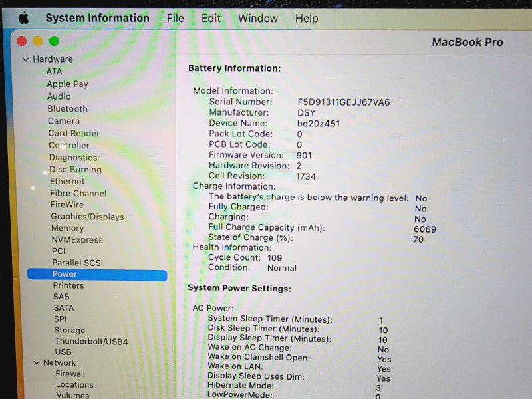Select the Hardware group heading
Screen dimensions: 532x399
[x=53, y=59]
